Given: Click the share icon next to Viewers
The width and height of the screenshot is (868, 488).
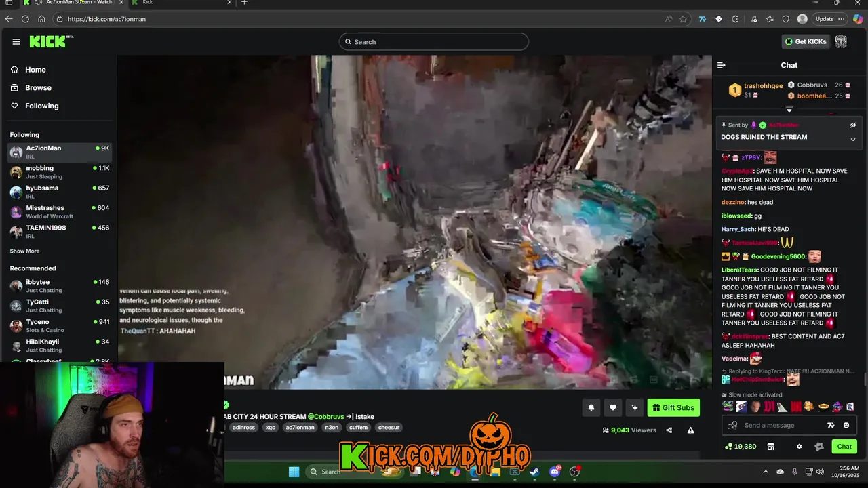Looking at the screenshot, I should tap(669, 430).
